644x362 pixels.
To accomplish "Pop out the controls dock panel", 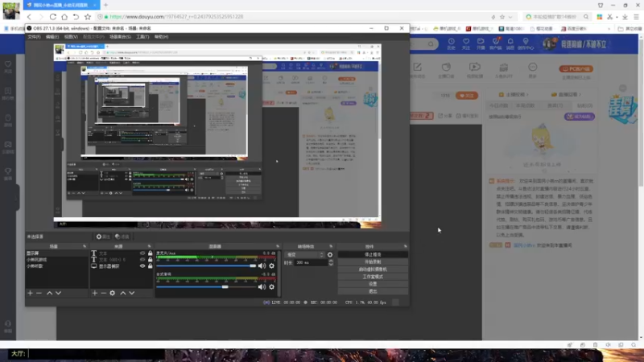I will pyautogui.click(x=406, y=246).
